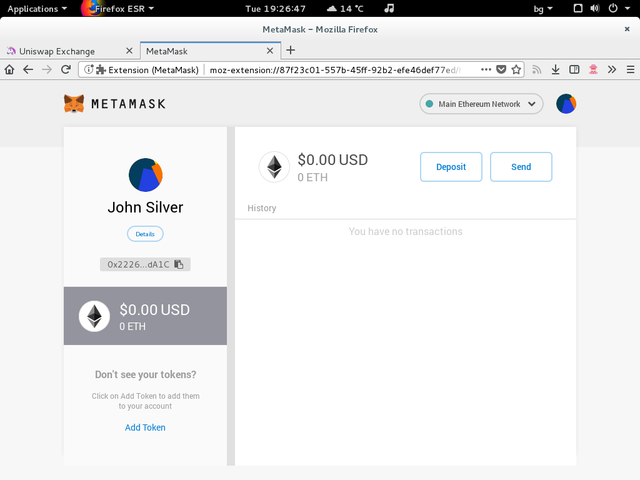Open the Firefox hamburger menu
640x480 pixels.
click(630, 70)
